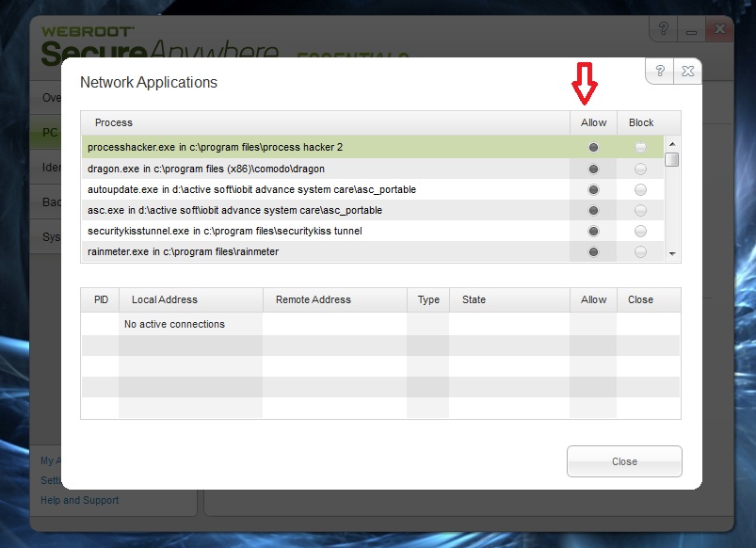The width and height of the screenshot is (756, 548).
Task: Select Allow for dragon.exe
Action: pos(593,169)
